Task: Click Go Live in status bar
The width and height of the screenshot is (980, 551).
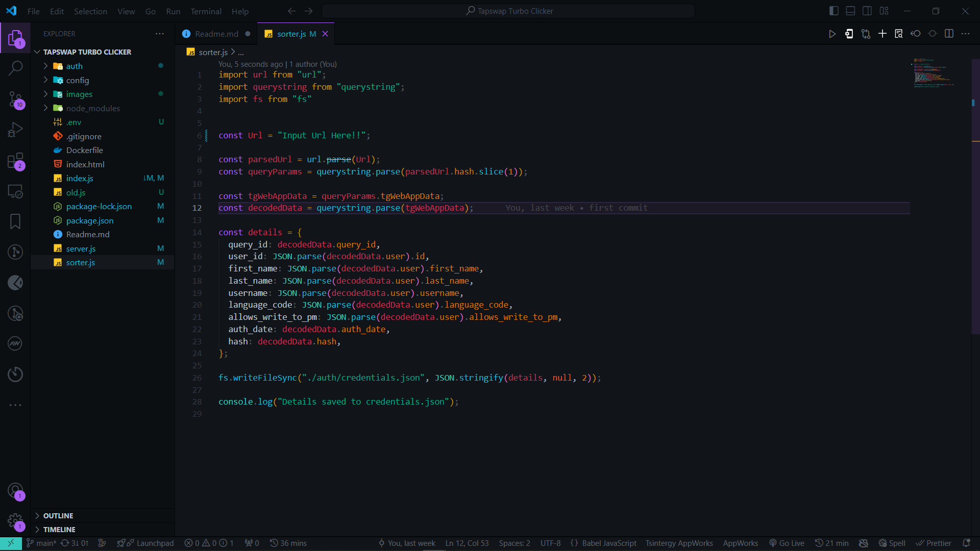Action: [x=787, y=543]
